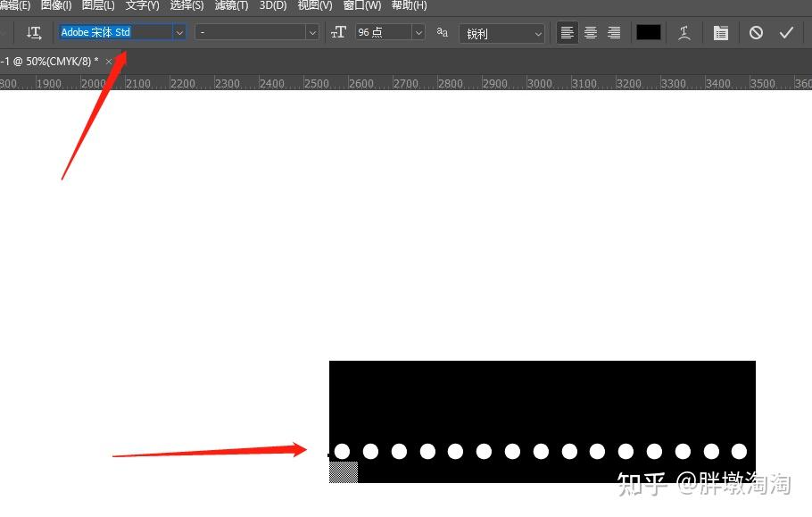
Task: Expand the font size dropdown arrow
Action: coord(419,33)
